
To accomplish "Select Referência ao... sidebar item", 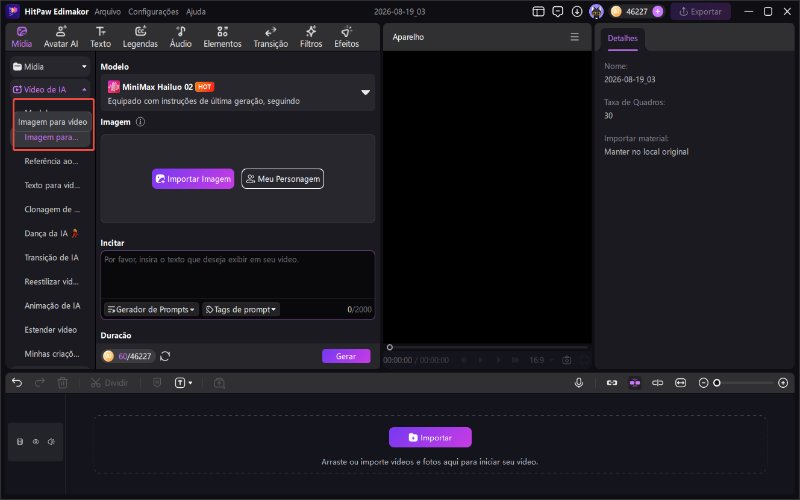I will [x=52, y=161].
